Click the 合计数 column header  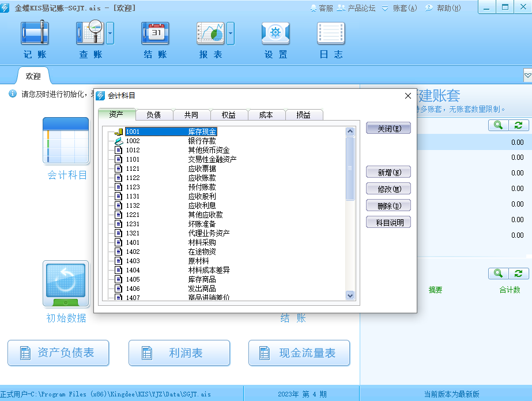[510, 290]
